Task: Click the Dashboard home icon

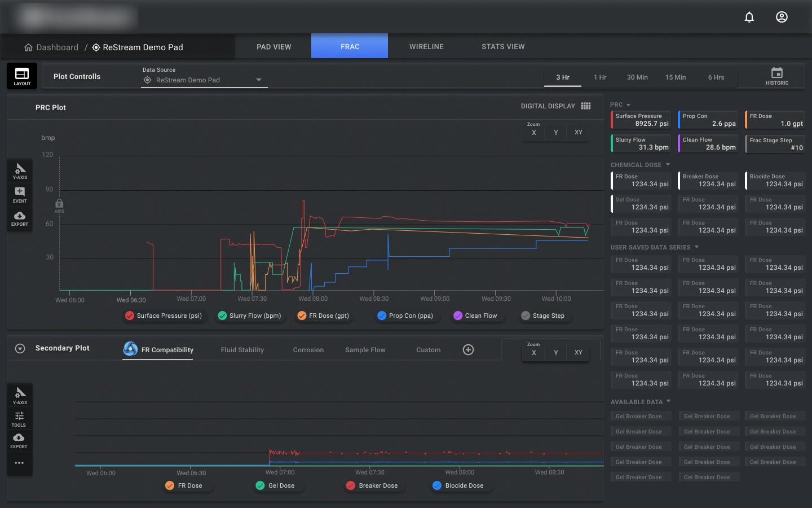Action: point(28,47)
